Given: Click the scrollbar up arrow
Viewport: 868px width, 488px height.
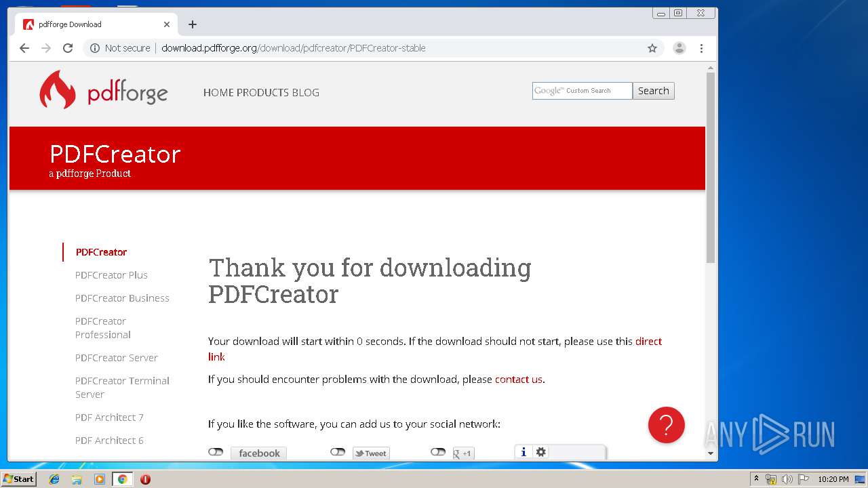Looking at the screenshot, I should [x=711, y=68].
